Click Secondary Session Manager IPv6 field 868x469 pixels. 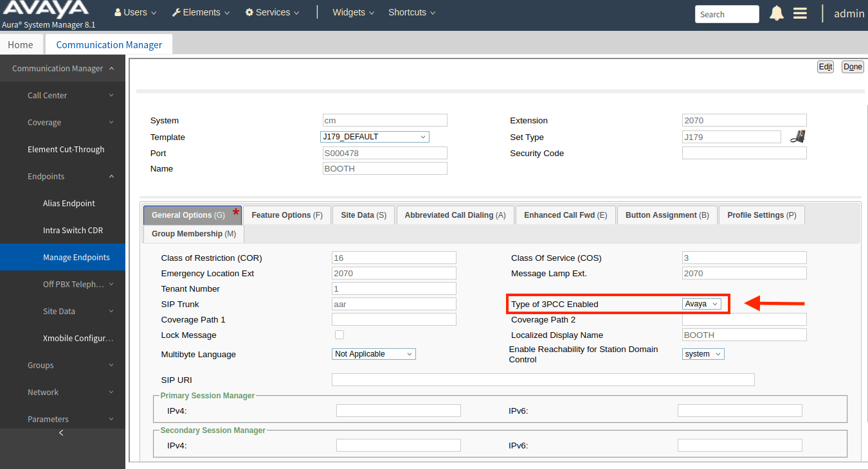click(739, 445)
